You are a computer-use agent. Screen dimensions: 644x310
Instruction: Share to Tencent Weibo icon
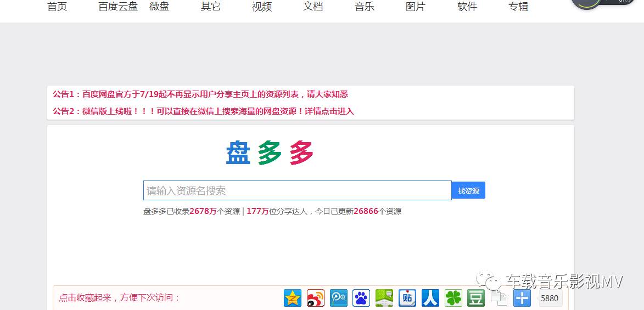[338, 298]
